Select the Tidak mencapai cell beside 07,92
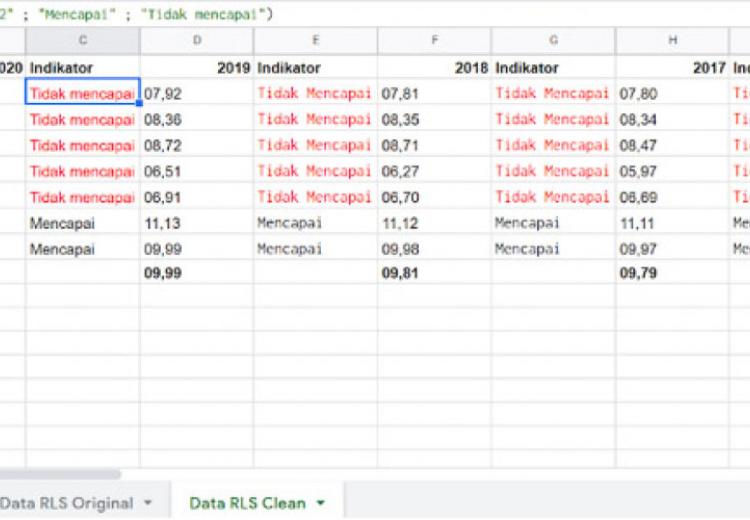The width and height of the screenshot is (750, 520). click(83, 93)
